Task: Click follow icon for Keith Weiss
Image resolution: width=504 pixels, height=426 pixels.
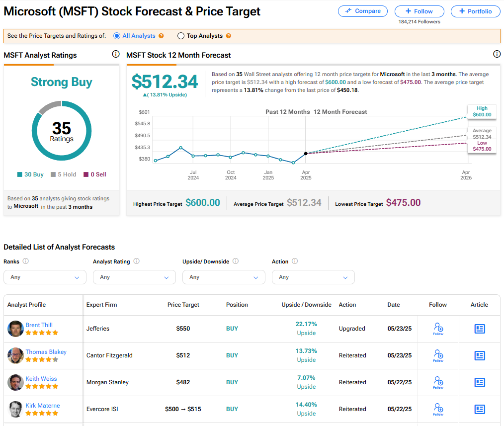Action: pyautogui.click(x=438, y=382)
